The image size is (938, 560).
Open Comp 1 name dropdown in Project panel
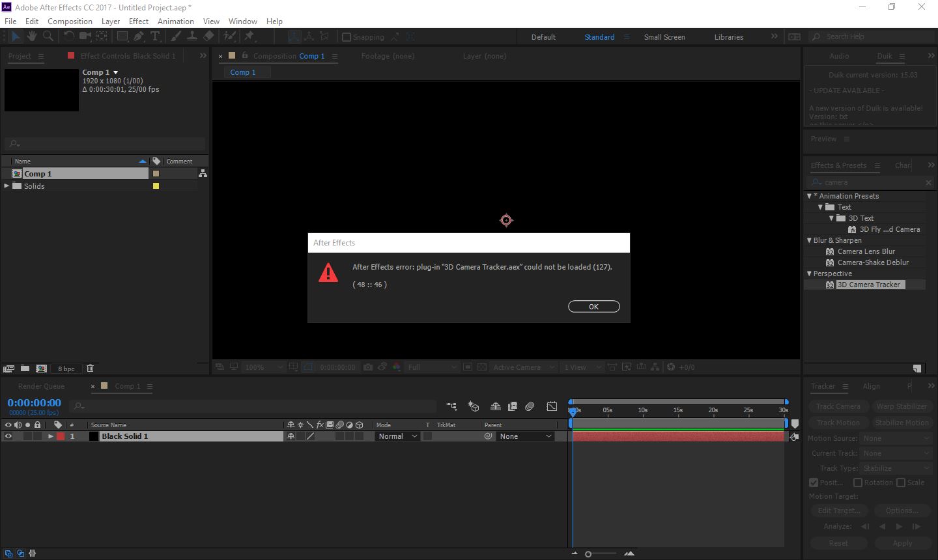point(116,72)
